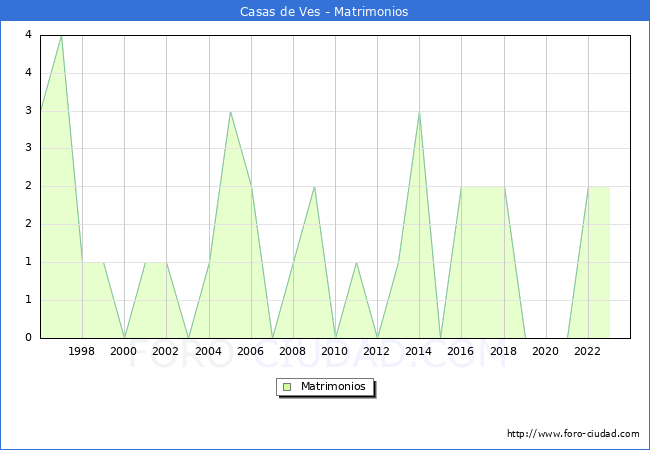This screenshot has height=450, width=650.
Task: Choose the 2018 label on x-axis
Action: (503, 351)
